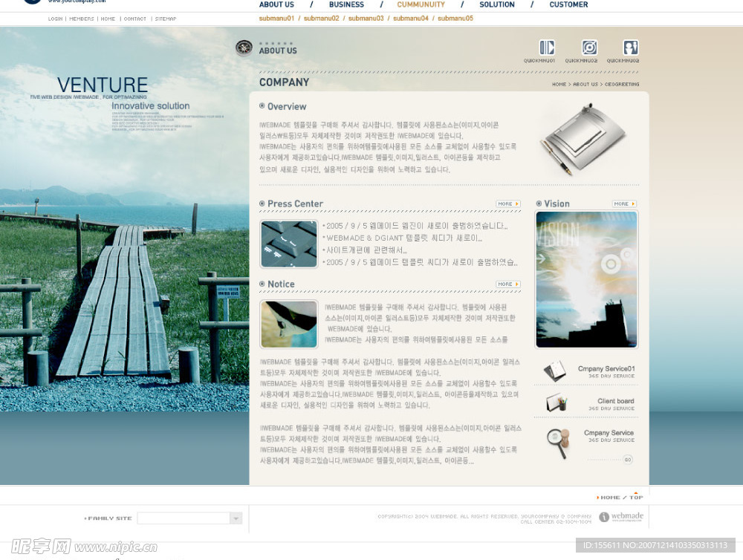Click the Vision heading
This screenshot has width=743, height=560.
(557, 204)
